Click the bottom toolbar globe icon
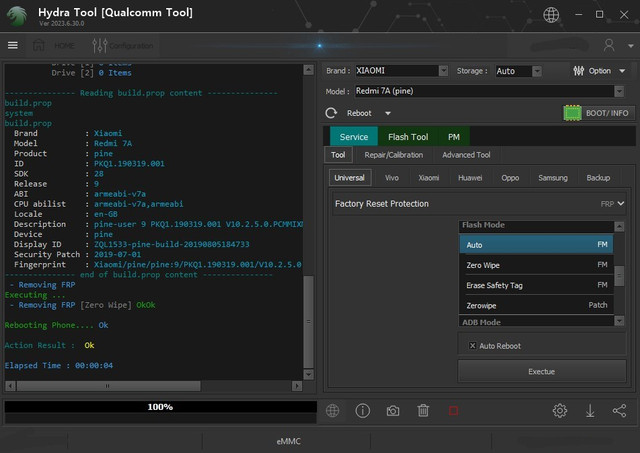 tap(332, 411)
